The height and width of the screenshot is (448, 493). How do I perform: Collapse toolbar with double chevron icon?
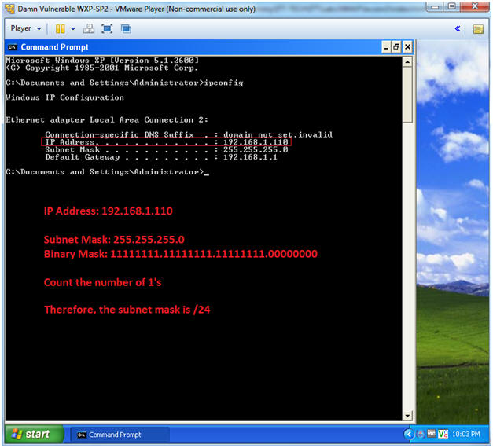[x=458, y=29]
